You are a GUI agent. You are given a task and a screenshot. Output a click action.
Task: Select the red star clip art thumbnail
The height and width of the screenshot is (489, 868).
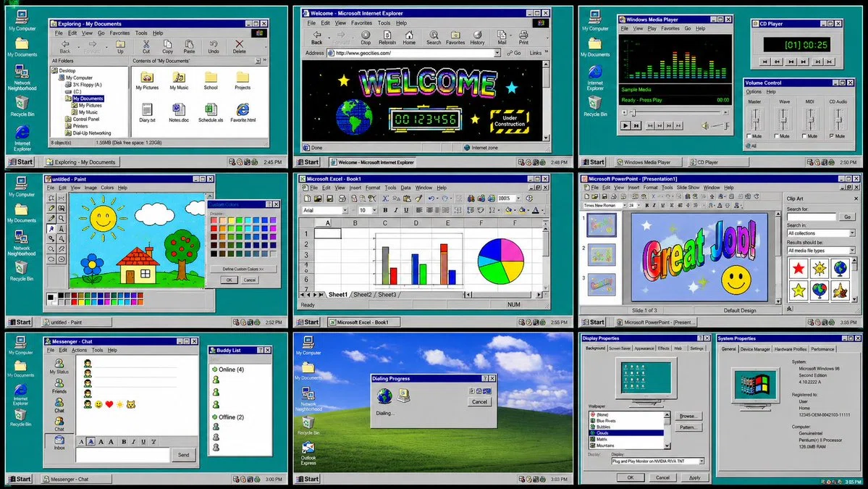click(x=799, y=269)
